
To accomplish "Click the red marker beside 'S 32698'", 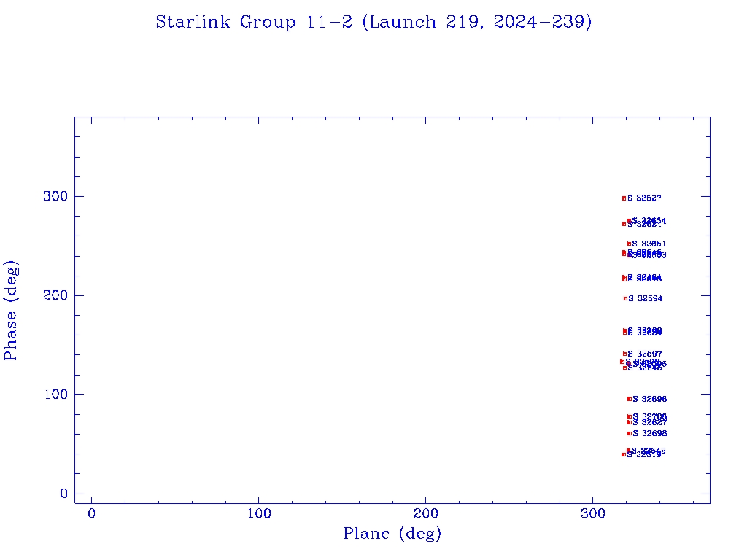I will tap(630, 433).
